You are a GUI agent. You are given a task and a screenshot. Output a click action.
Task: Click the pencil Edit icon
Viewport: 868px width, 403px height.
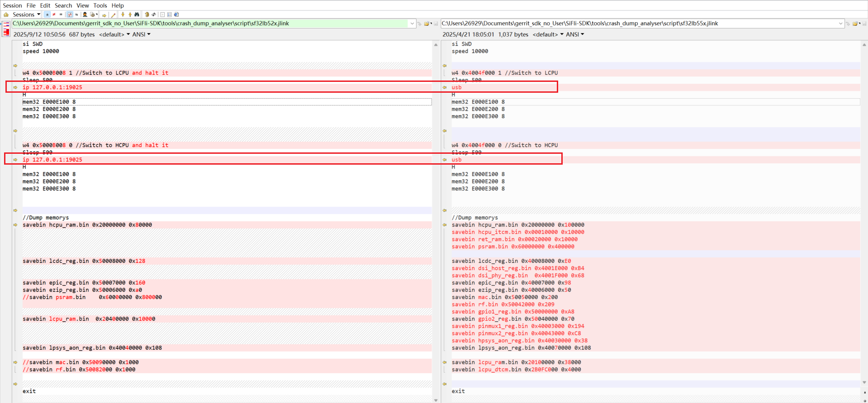click(114, 14)
